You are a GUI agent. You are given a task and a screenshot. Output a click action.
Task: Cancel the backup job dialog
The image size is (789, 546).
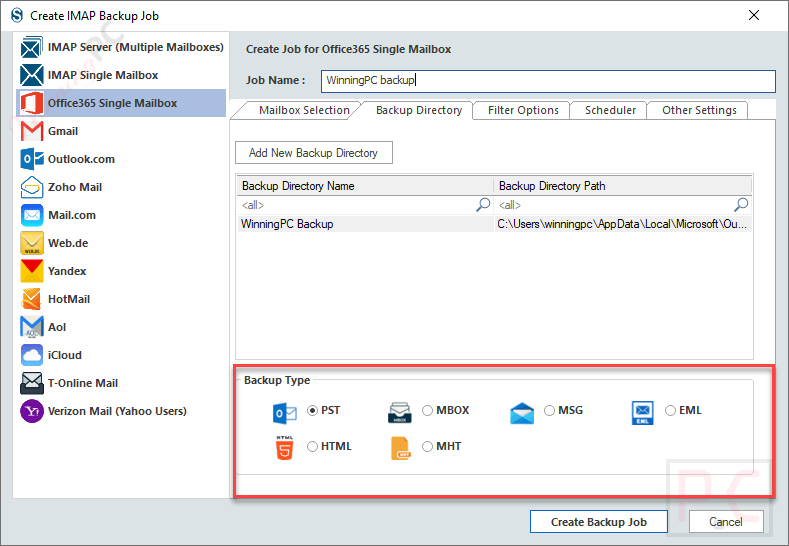pos(726,522)
